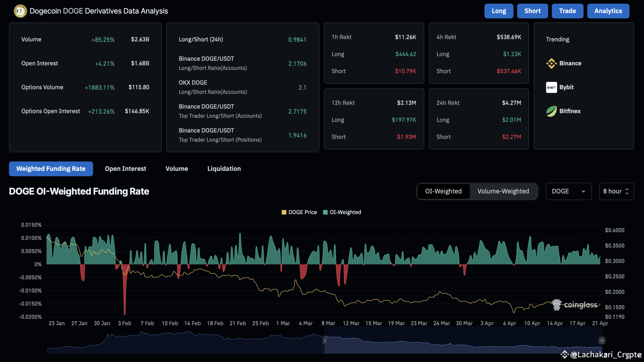Toggle OI-Weighted legend series

[342, 212]
